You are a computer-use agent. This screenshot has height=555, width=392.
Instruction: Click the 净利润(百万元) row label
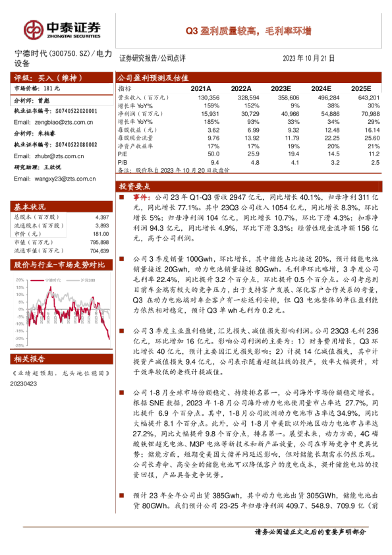(140, 114)
